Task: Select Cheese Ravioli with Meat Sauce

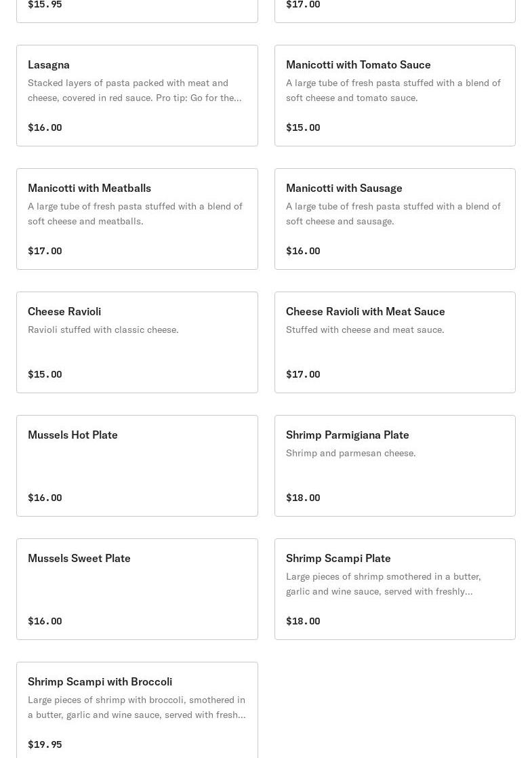Action: click(x=394, y=342)
